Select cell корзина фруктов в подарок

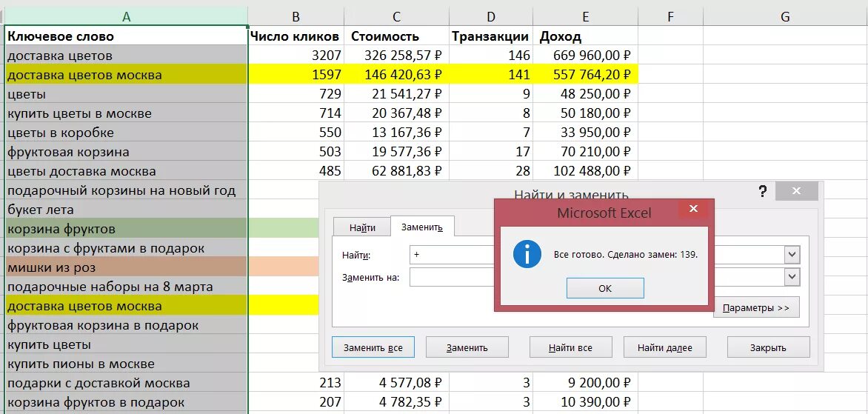coord(126,402)
